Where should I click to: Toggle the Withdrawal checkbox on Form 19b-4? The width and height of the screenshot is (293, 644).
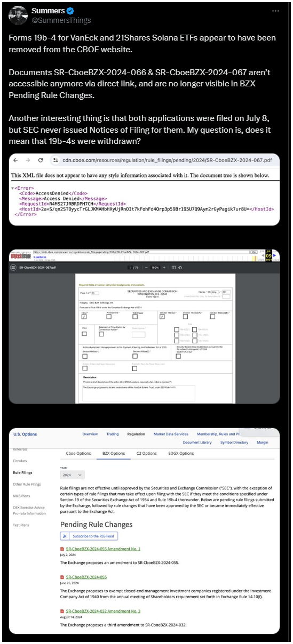point(134,317)
